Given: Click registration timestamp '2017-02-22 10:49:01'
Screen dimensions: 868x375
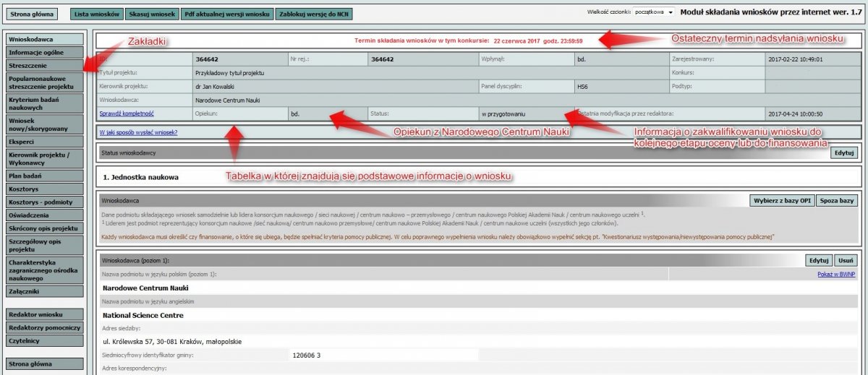Looking at the screenshot, I should click(x=797, y=60).
